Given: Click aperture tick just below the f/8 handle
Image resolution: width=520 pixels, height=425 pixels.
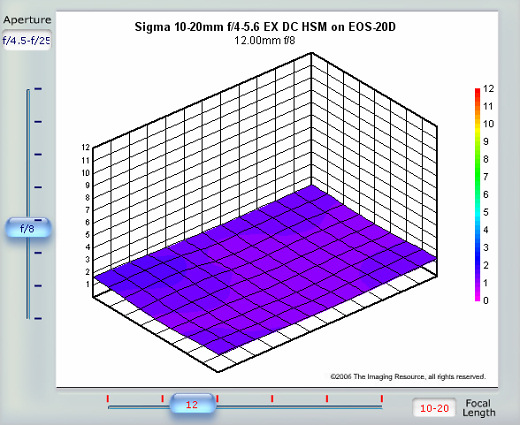Looking at the screenshot, I should tap(38, 253).
